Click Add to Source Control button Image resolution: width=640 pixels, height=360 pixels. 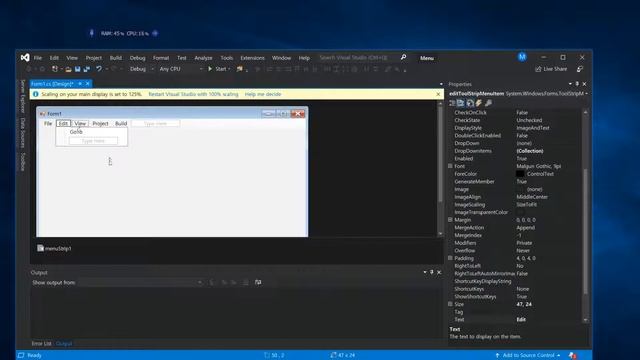coord(528,355)
